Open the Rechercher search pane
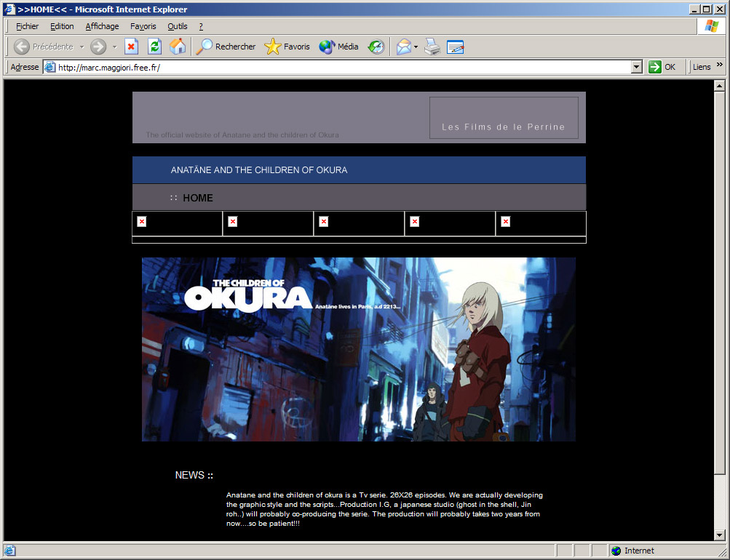This screenshot has width=730, height=560. (x=226, y=47)
